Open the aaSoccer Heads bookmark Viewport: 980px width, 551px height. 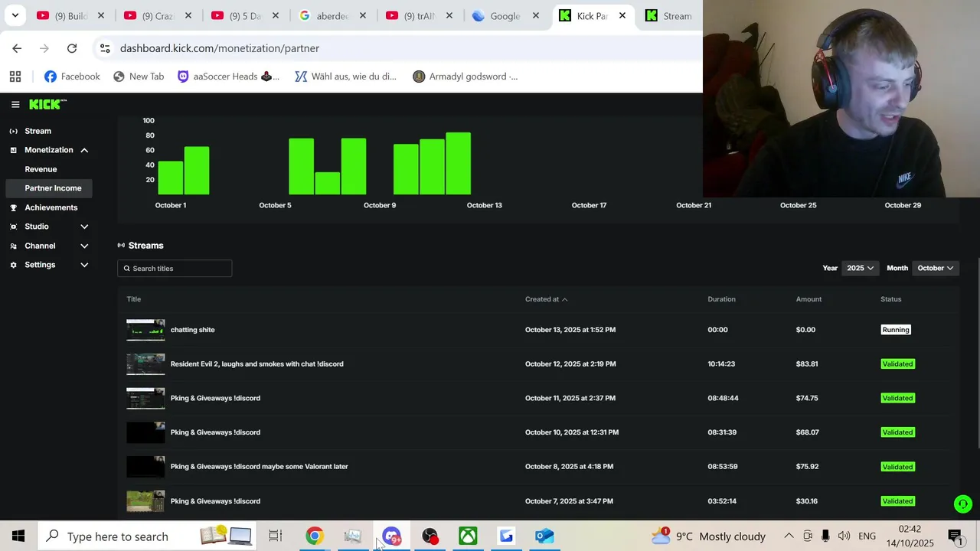click(x=228, y=77)
